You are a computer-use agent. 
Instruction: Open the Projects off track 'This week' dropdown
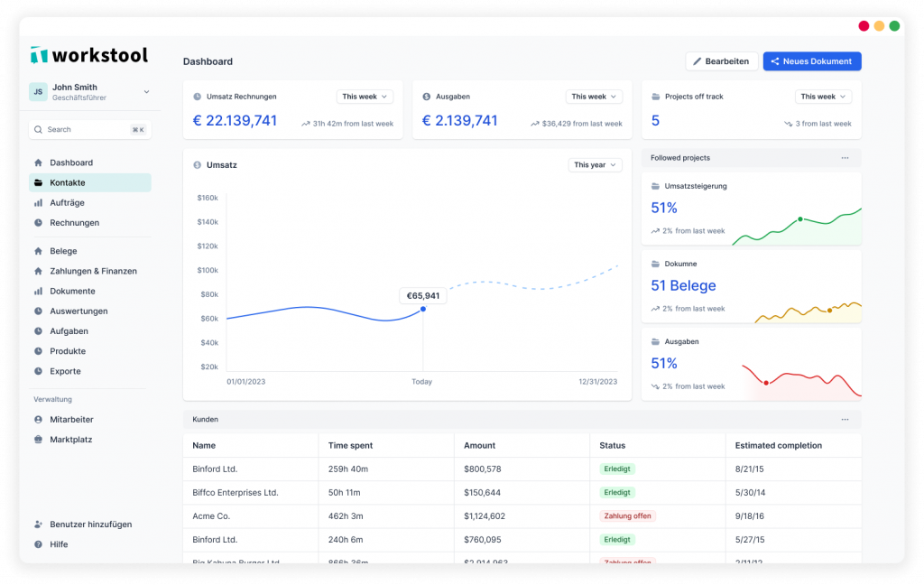coord(823,97)
